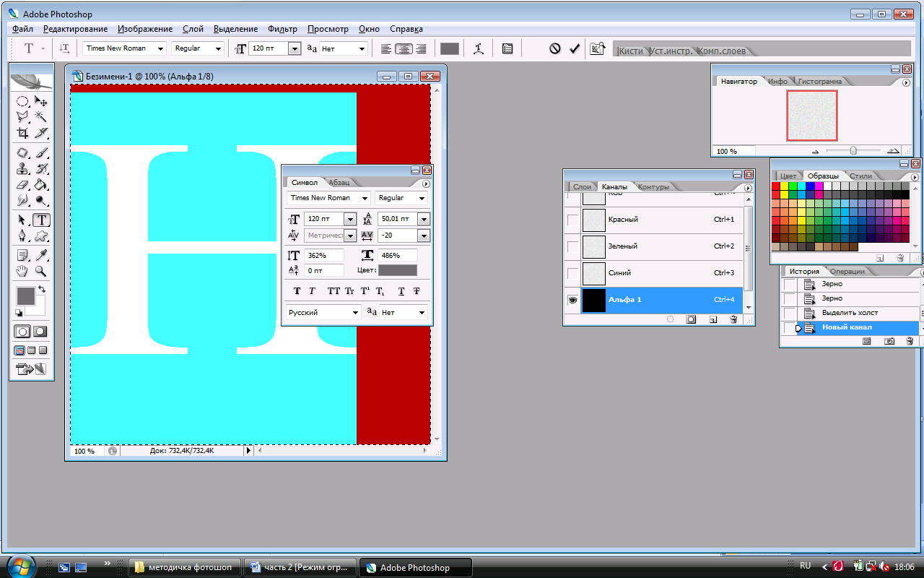Open the Изображение menu
The height and width of the screenshot is (578, 924).
pyautogui.click(x=145, y=29)
